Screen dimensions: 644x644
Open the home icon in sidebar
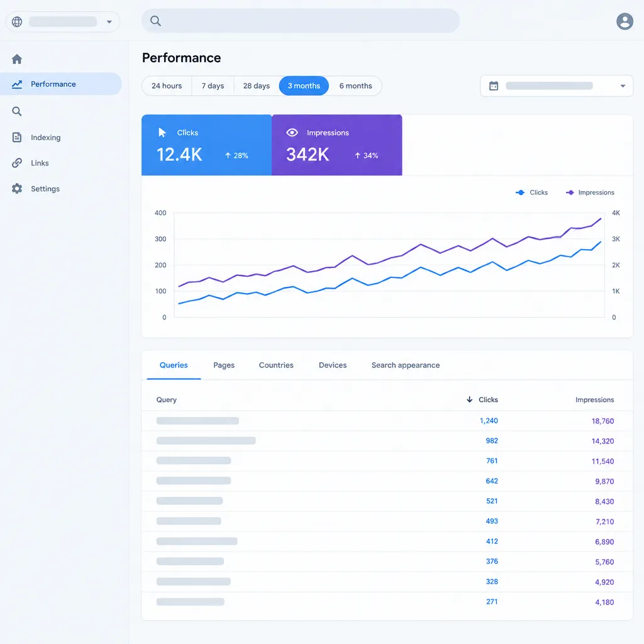click(17, 59)
